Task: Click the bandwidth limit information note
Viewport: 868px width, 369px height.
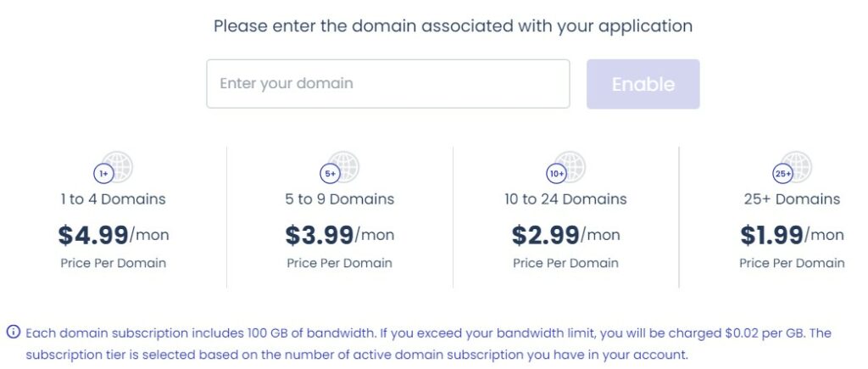Action: pyautogui.click(x=428, y=344)
